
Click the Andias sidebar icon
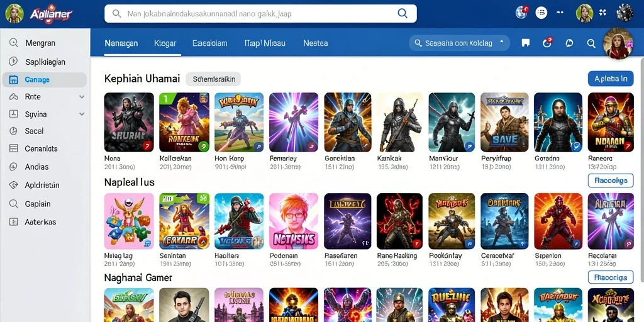click(14, 167)
